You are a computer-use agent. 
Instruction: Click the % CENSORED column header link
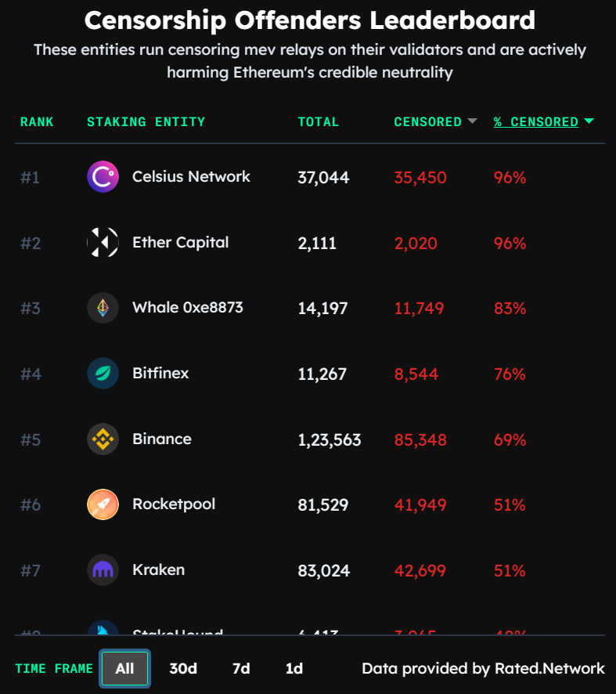(x=536, y=122)
